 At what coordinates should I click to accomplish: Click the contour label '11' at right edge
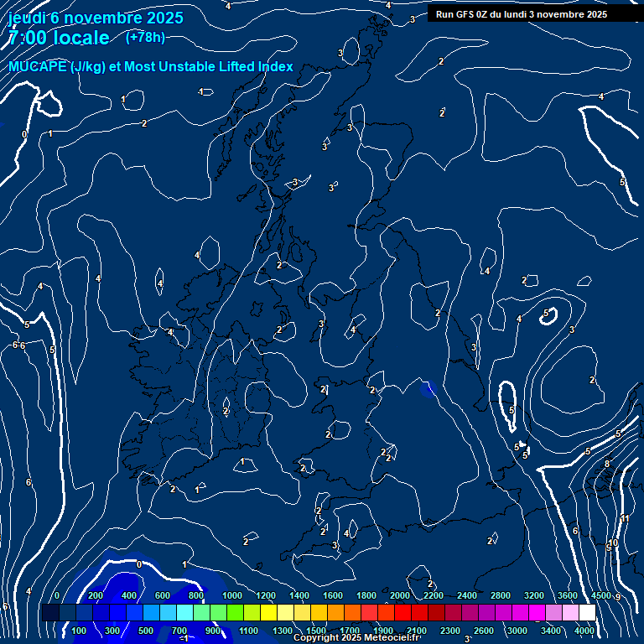pos(625,519)
